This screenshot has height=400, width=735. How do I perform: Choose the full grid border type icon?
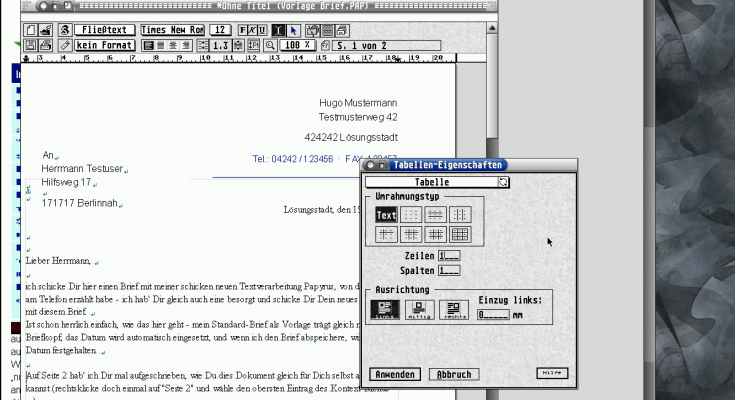click(x=460, y=234)
